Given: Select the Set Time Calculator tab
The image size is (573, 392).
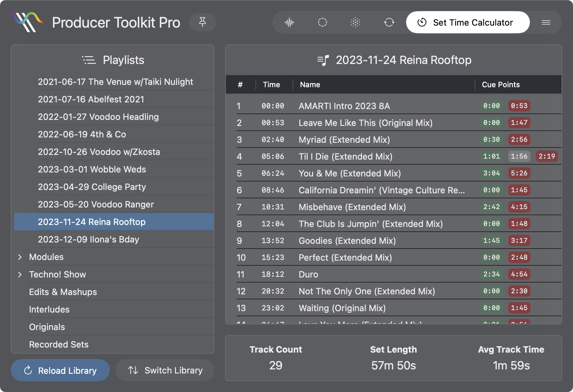Looking at the screenshot, I should [x=468, y=23].
